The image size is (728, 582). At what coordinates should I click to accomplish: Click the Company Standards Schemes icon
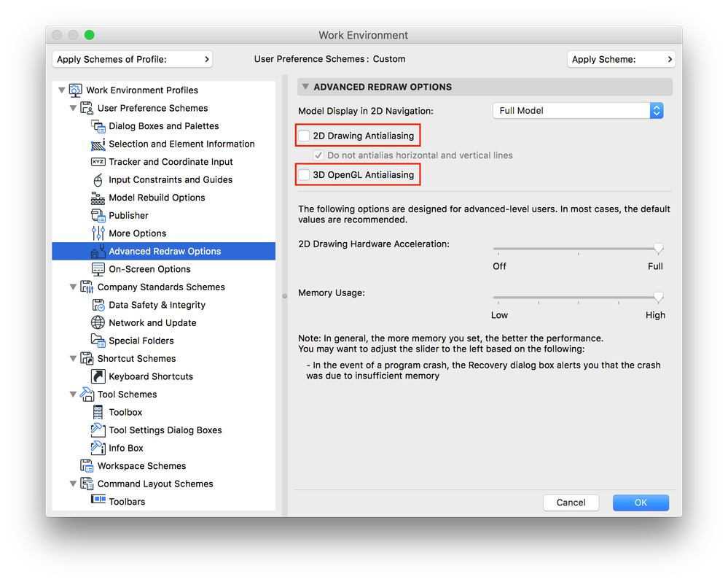pyautogui.click(x=87, y=287)
